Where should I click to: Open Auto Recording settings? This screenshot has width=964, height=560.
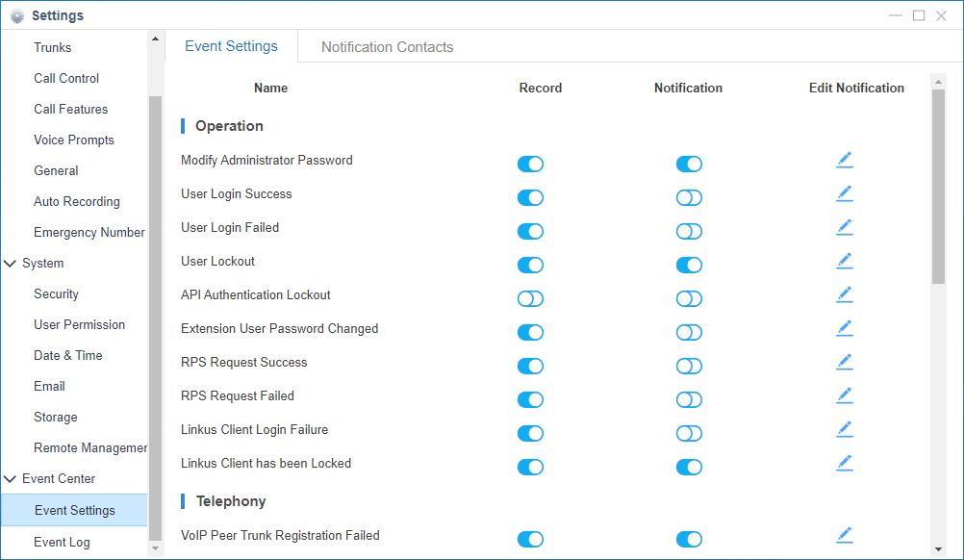(x=77, y=202)
